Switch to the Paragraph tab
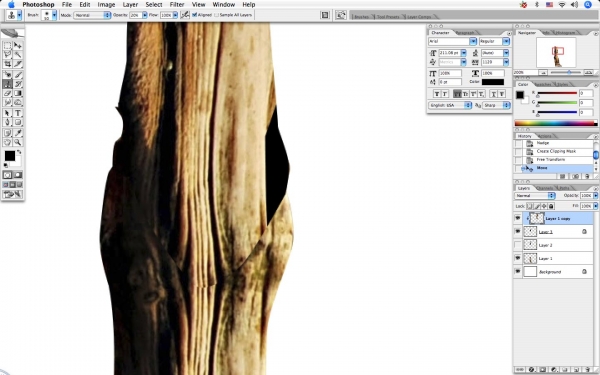The width and height of the screenshot is (600, 375). [466, 33]
